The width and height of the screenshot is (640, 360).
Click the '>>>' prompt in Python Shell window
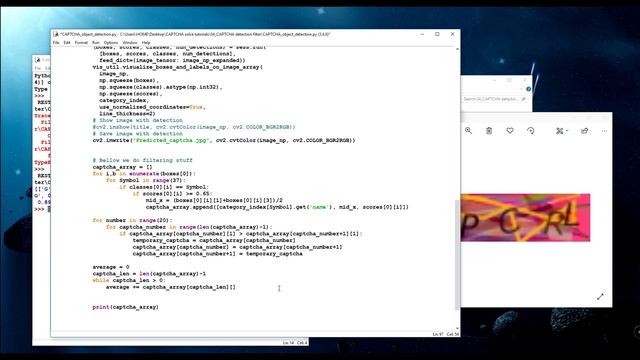click(39, 209)
